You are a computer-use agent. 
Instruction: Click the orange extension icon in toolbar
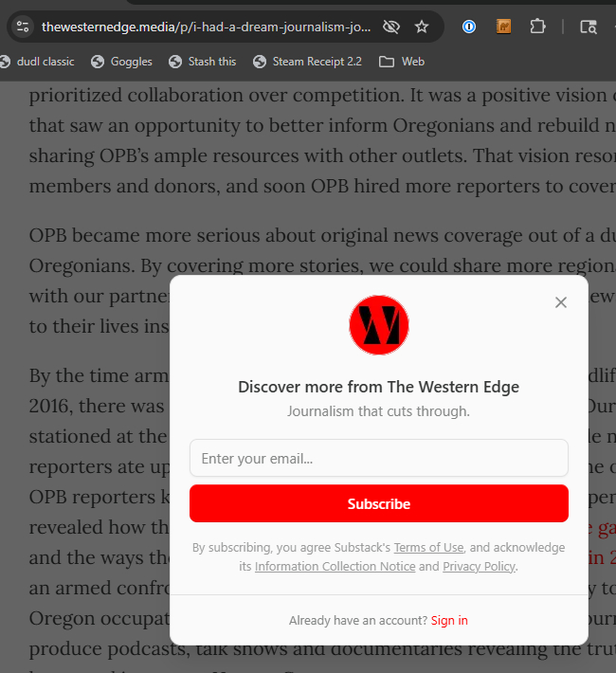point(504,27)
